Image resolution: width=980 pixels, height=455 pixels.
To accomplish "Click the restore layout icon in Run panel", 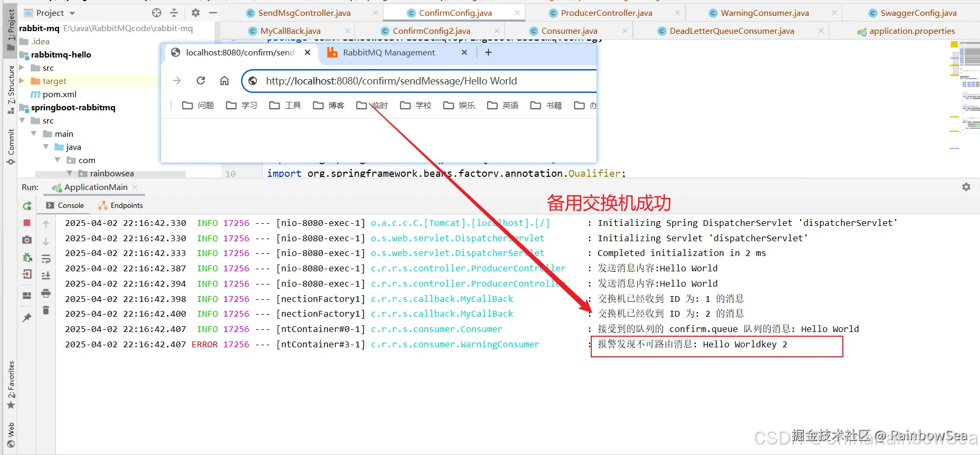I will 27,296.
